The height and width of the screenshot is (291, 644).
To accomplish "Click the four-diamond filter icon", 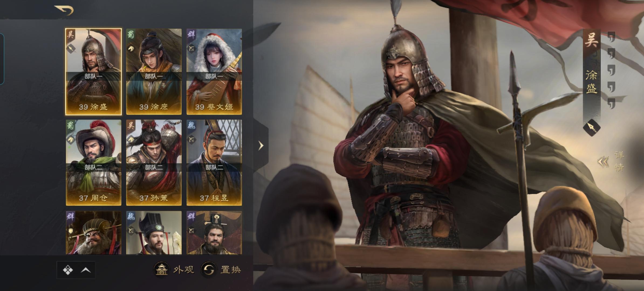I will tap(68, 270).
